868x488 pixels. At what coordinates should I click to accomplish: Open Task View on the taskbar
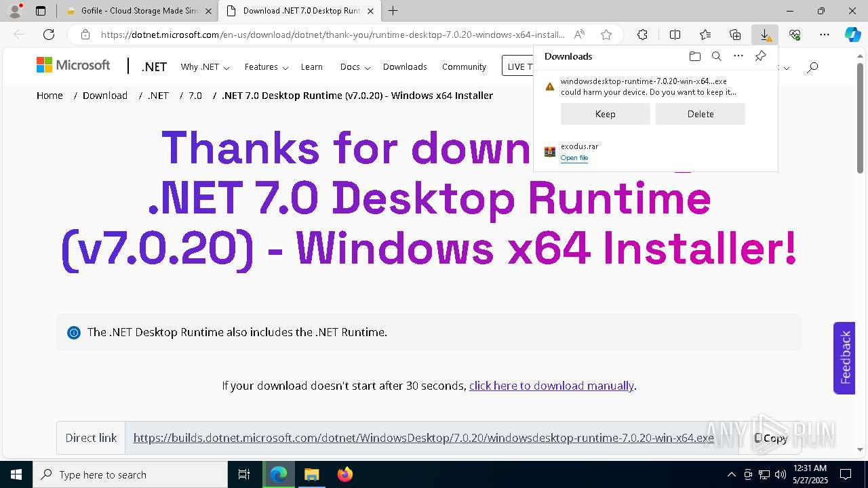pos(244,474)
